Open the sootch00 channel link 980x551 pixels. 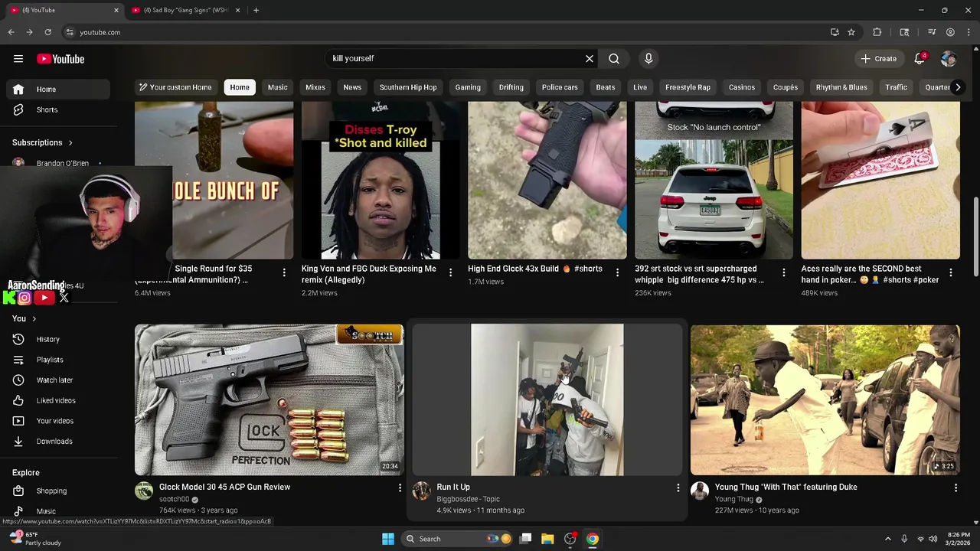click(174, 499)
